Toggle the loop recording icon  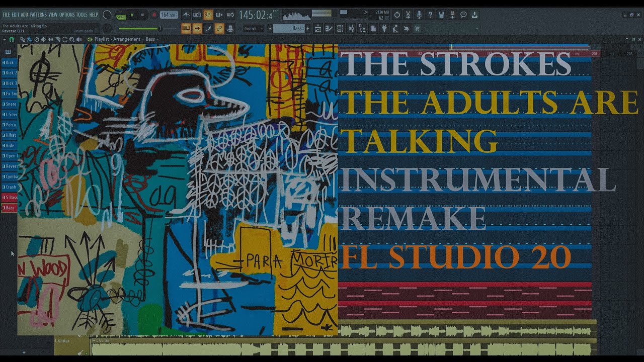pyautogui.click(x=230, y=15)
